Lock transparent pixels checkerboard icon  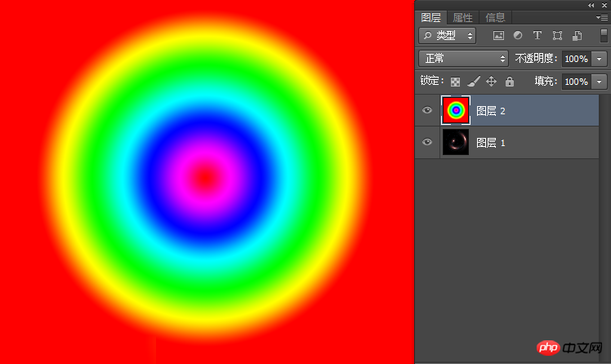click(x=455, y=82)
